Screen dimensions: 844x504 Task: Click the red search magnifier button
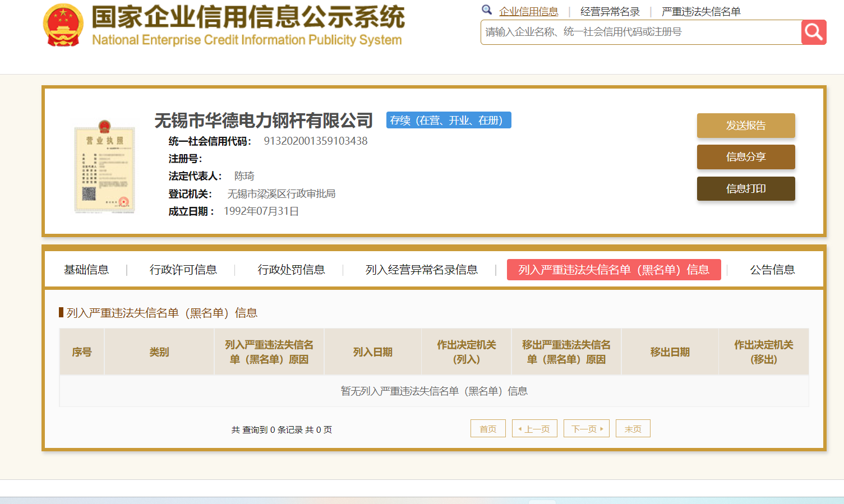coord(814,32)
